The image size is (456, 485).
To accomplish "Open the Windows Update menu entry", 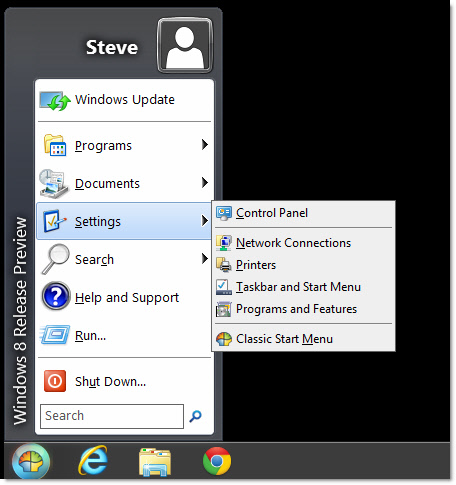I will (x=124, y=100).
